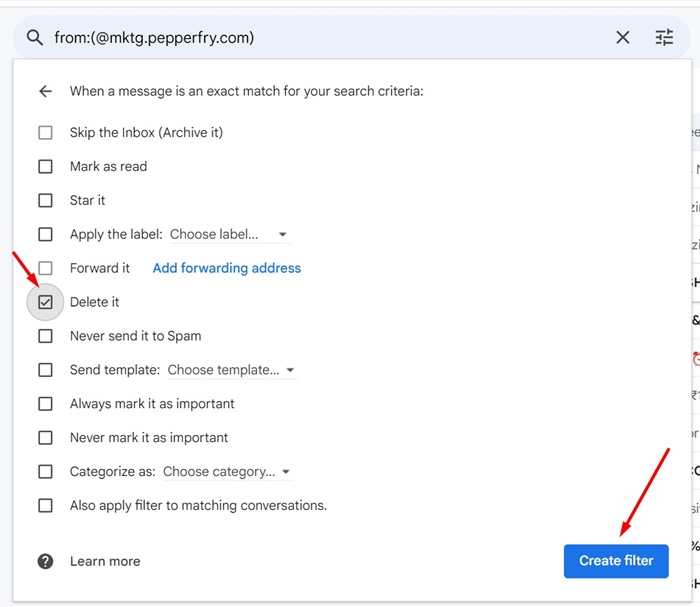Open the Choose label dropdown
The width and height of the screenshot is (700, 607).
(229, 235)
